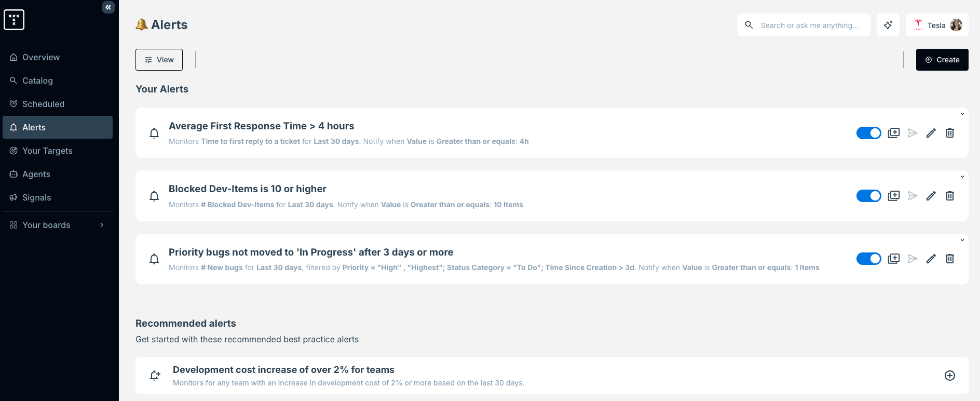Open the Alerts section in the sidebar
This screenshot has width=980, height=401.
click(33, 127)
